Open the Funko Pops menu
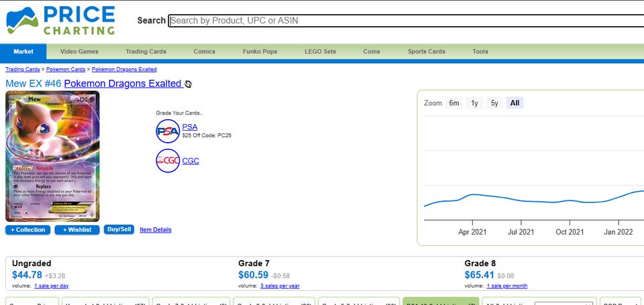Image resolution: width=644 pixels, height=305 pixels. click(260, 52)
